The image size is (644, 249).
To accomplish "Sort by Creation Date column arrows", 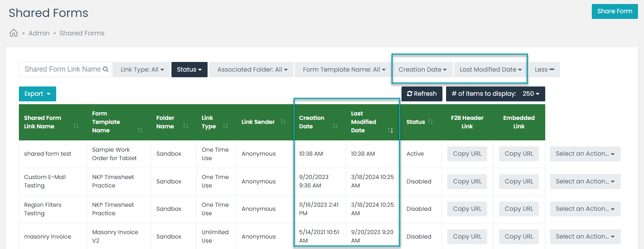I will click(x=335, y=126).
